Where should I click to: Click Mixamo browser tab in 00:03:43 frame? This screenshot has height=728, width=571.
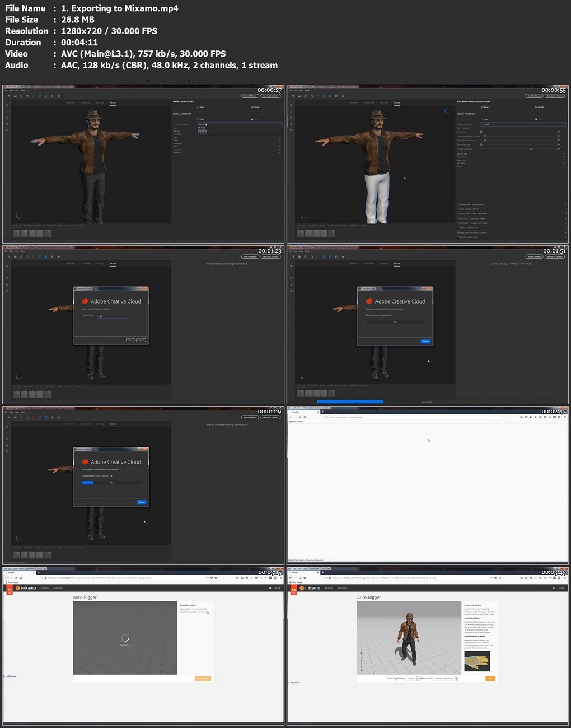tap(303, 573)
